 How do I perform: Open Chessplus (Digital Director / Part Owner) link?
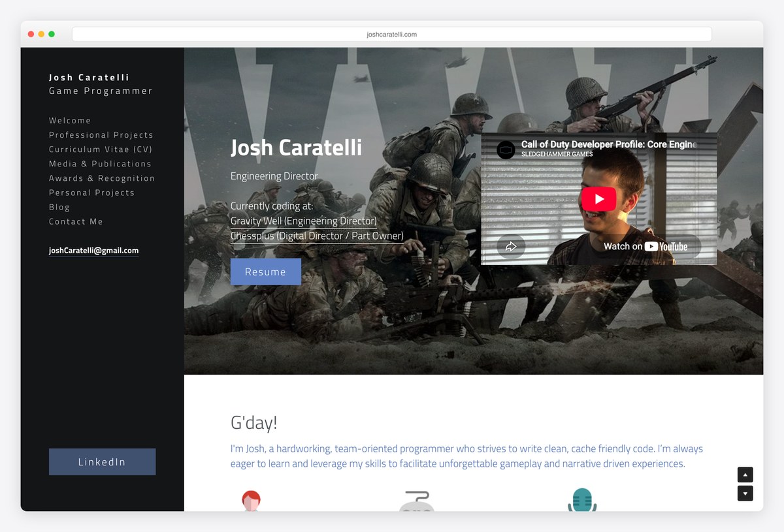pyautogui.click(x=317, y=236)
